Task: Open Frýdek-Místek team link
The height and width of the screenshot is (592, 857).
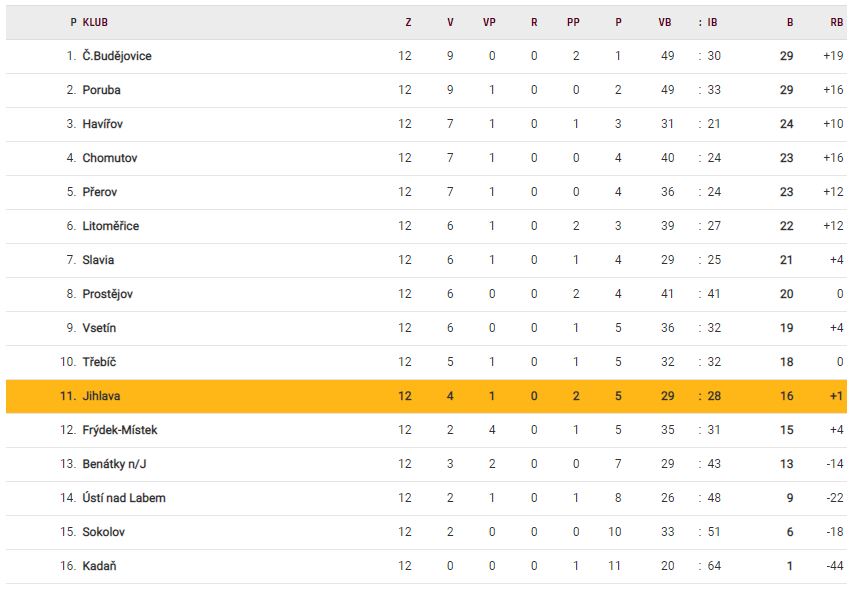Action: [120, 430]
